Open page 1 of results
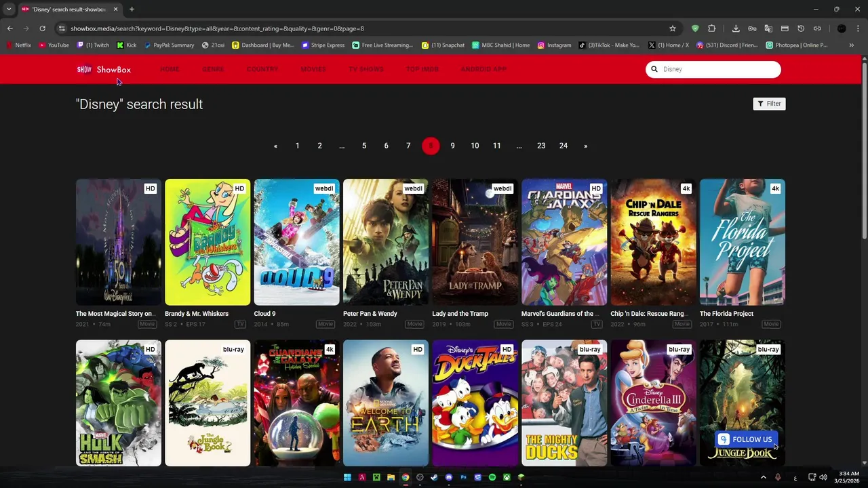 297,146
